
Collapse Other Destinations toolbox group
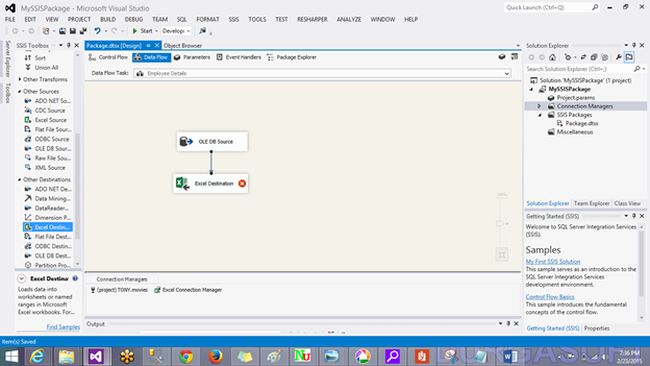point(19,179)
